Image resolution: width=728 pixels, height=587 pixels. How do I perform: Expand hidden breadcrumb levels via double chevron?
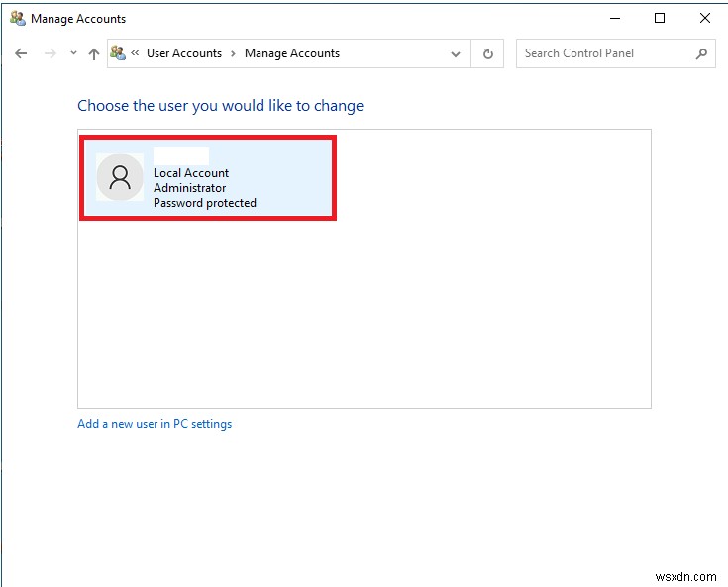[135, 52]
